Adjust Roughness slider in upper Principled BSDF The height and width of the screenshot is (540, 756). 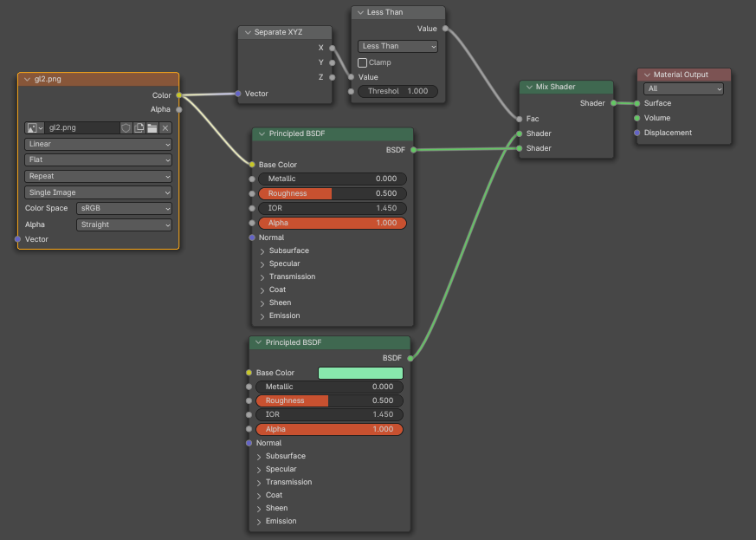click(333, 193)
